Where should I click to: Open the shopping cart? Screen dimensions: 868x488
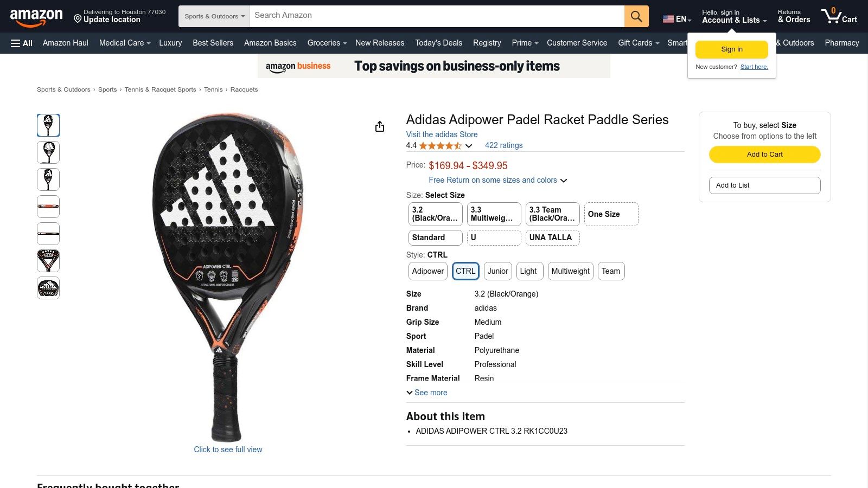tap(839, 16)
